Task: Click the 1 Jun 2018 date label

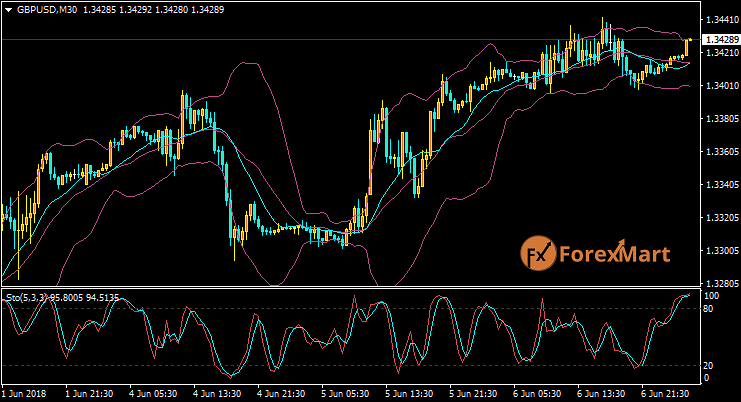Action: click(26, 394)
